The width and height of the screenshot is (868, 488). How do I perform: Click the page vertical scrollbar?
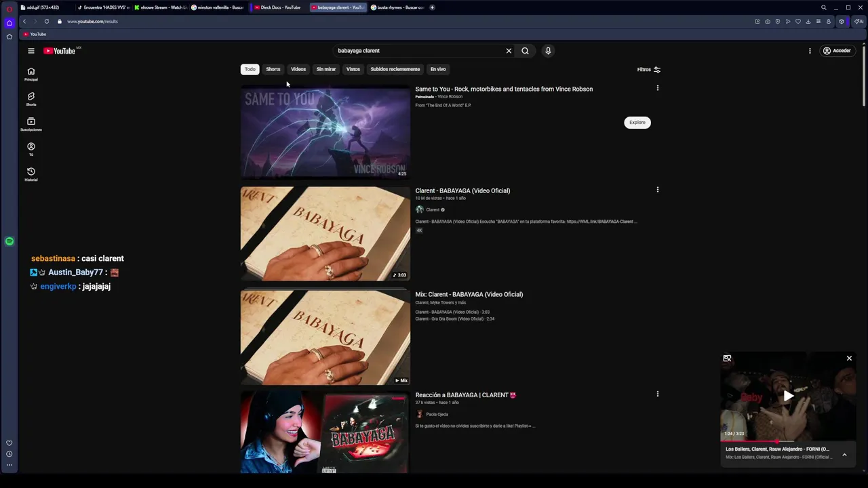pyautogui.click(x=864, y=73)
